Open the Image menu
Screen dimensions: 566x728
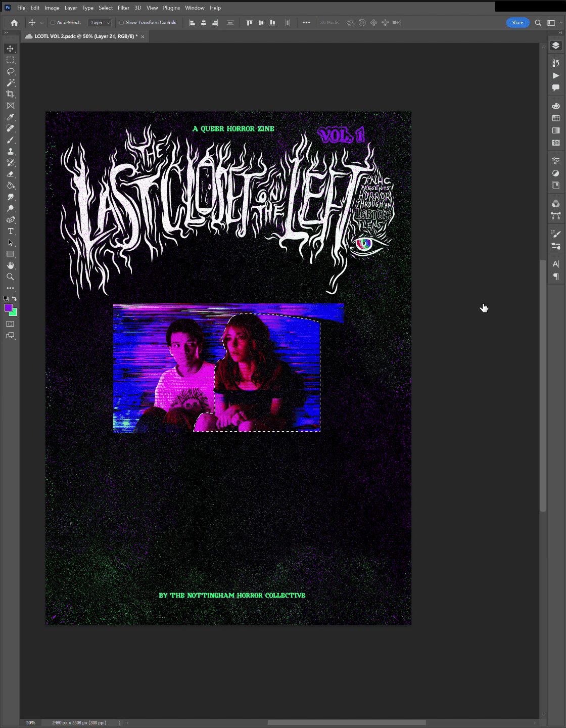coord(52,8)
